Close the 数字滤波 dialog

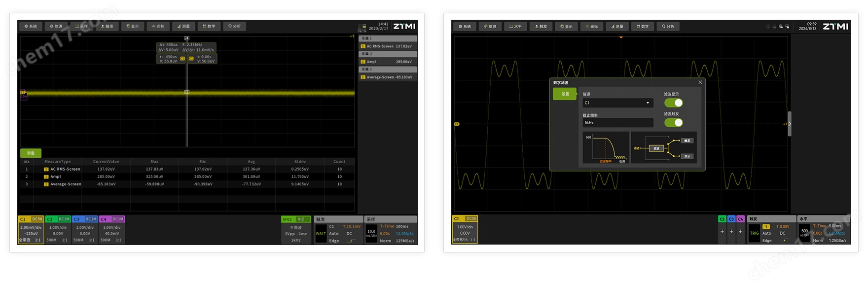700,82
